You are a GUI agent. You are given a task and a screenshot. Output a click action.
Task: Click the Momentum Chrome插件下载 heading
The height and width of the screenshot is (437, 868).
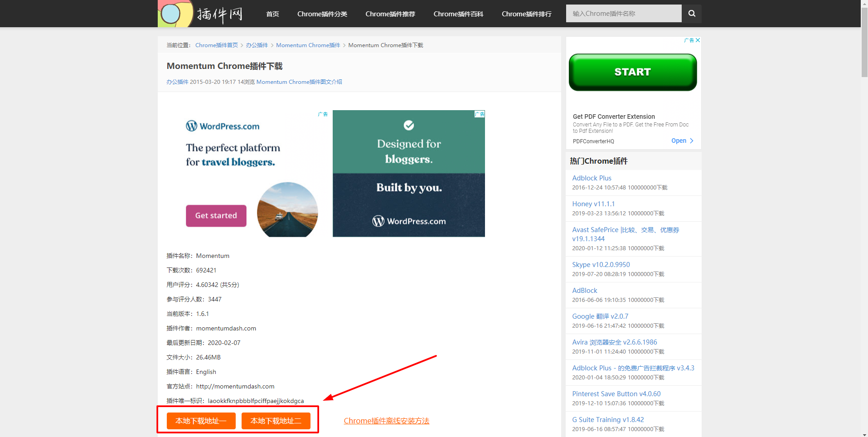224,66
